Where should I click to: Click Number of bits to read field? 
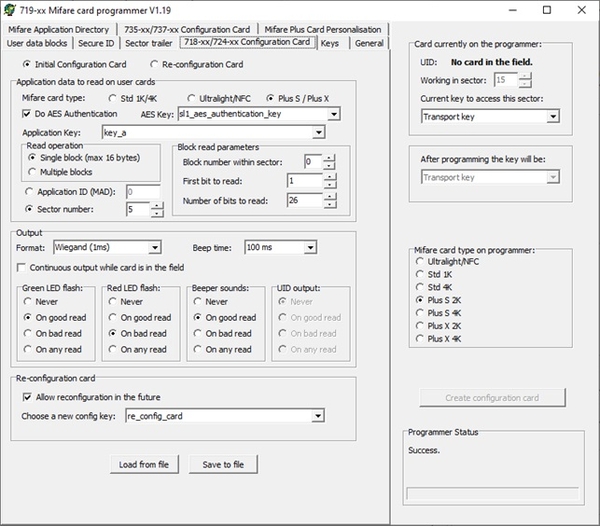coord(305,200)
